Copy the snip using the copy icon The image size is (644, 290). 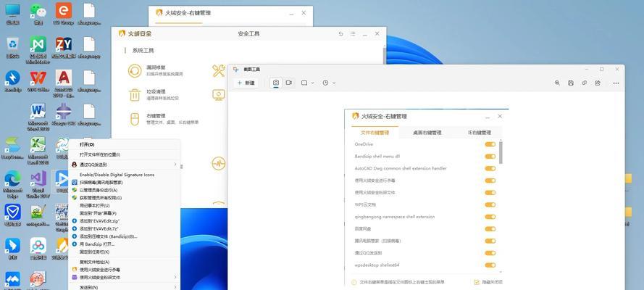[584, 83]
